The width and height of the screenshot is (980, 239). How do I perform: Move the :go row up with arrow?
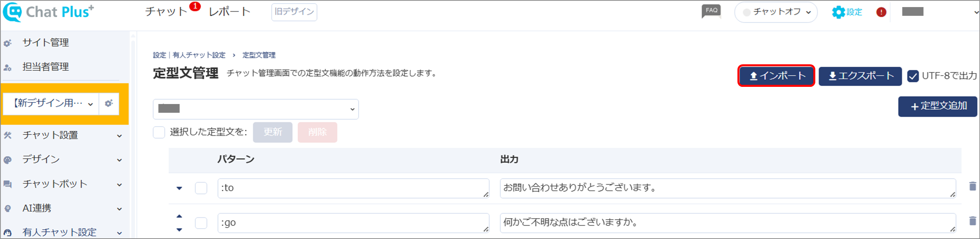179,216
